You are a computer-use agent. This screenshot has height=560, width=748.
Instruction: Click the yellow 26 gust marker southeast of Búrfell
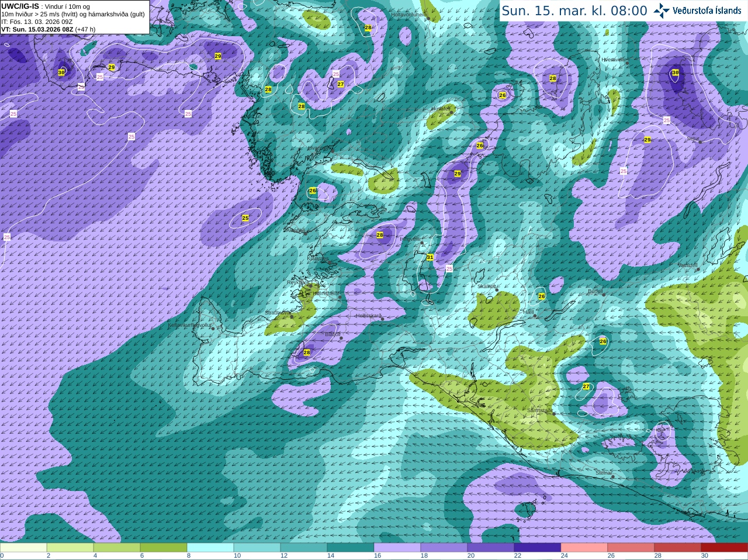603,341
